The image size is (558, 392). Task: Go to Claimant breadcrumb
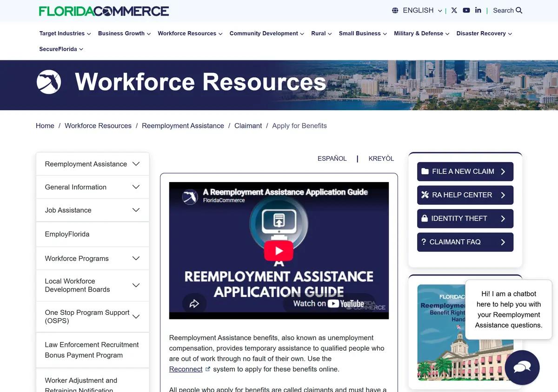tap(248, 125)
